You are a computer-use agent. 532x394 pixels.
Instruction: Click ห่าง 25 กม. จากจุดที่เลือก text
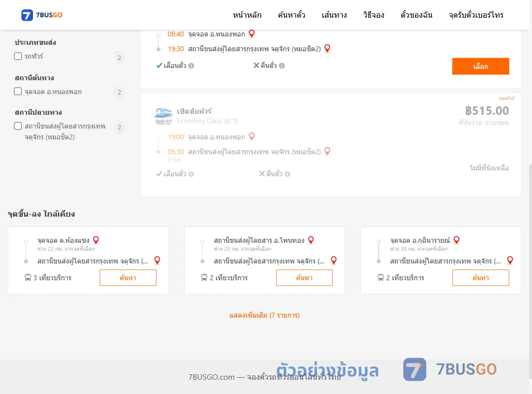coord(242,249)
